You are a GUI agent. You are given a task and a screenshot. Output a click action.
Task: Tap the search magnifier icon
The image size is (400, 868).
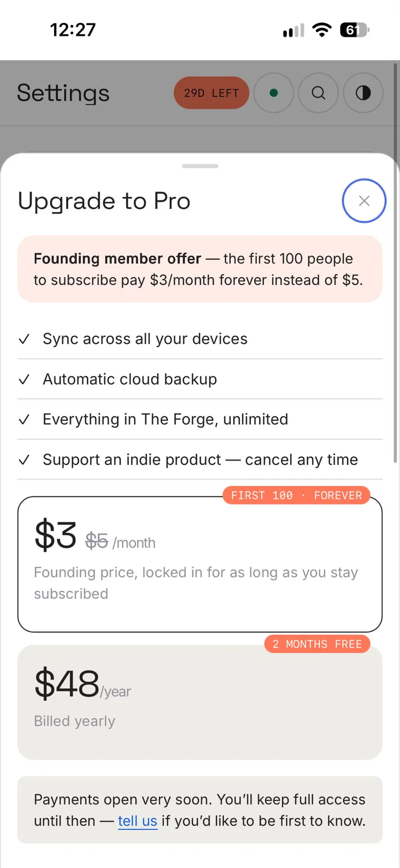pos(319,93)
